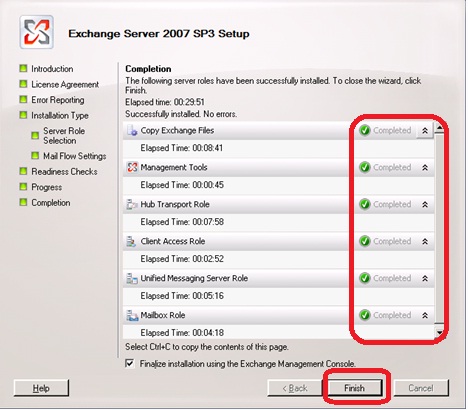Image resolution: width=468 pixels, height=410 pixels.
Task: Collapse the Copy Exchange Files section
Action: pyautogui.click(x=425, y=131)
